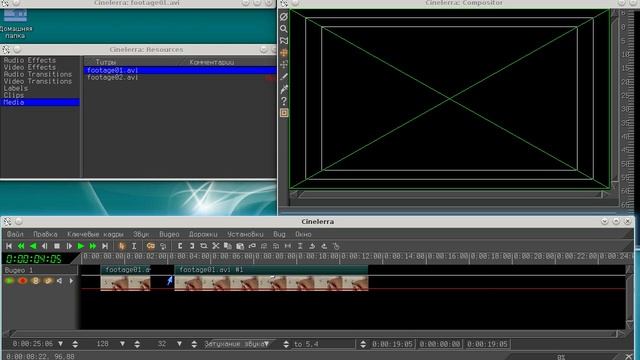Open the Файл menu
This screenshot has width=640, height=360.
(15, 234)
